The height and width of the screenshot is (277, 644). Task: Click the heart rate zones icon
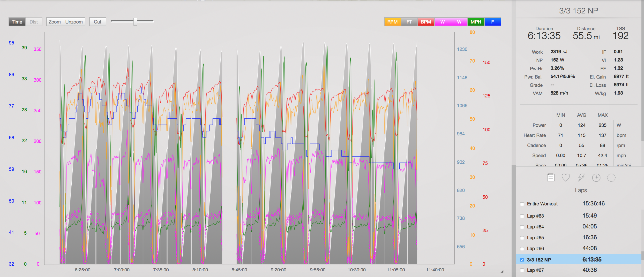pyautogui.click(x=566, y=178)
